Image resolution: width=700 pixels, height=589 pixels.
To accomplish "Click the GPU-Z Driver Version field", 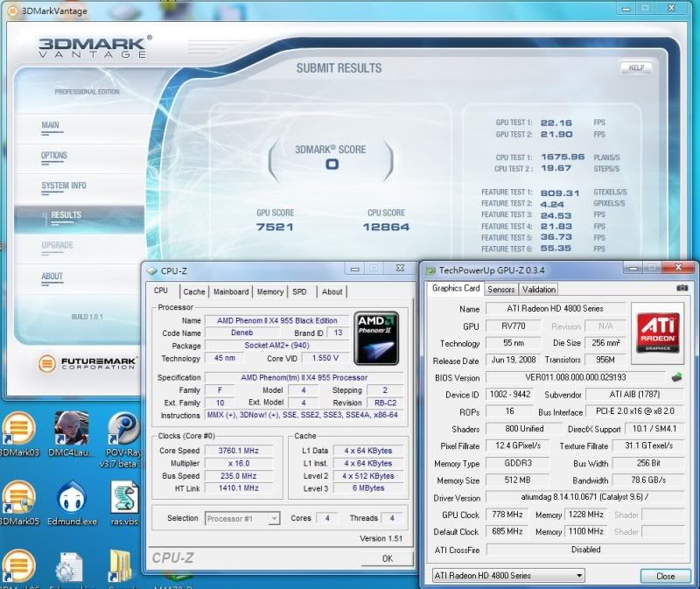I will [x=584, y=497].
